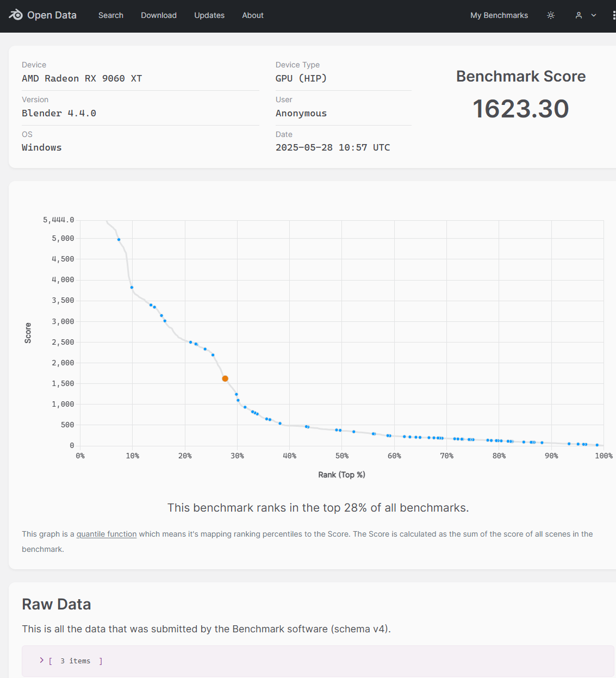Click the Anonymous user value
Screen dimensions: 616x678
click(x=301, y=113)
